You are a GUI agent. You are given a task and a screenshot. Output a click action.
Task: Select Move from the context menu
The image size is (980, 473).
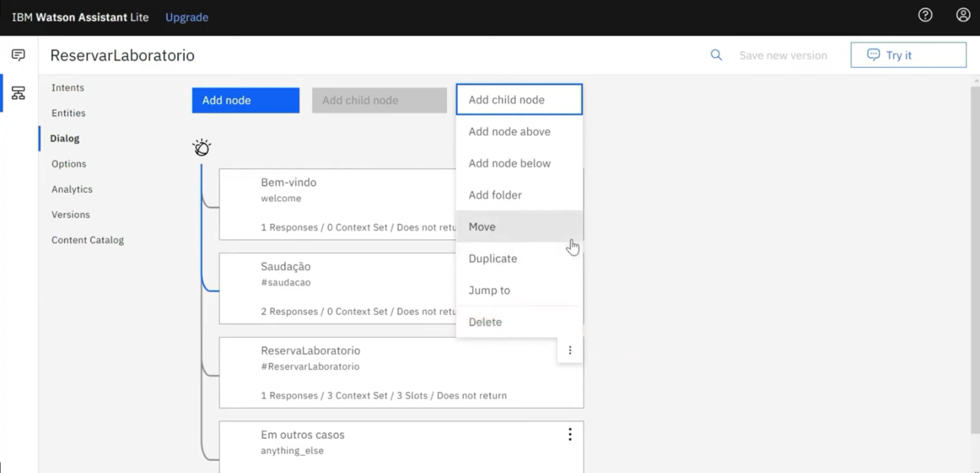(x=482, y=227)
